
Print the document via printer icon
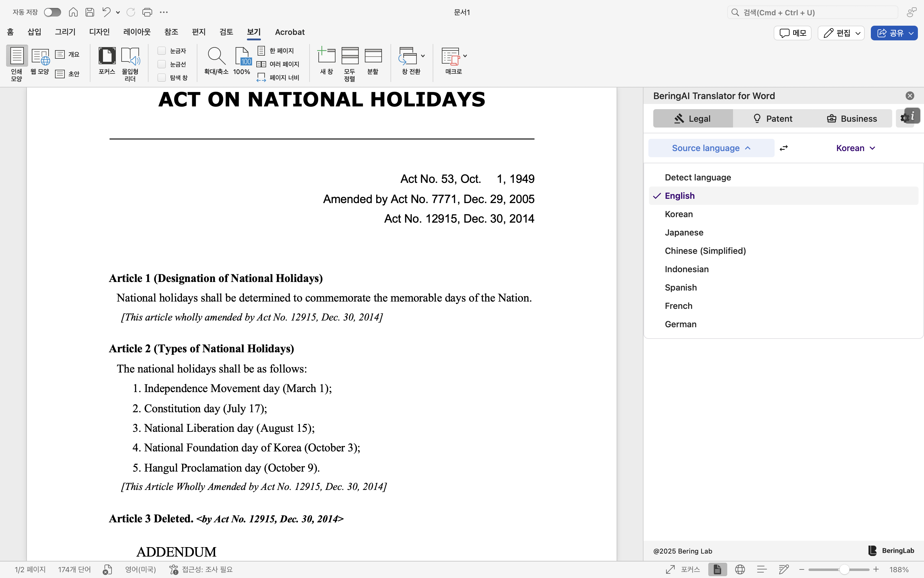pos(147,12)
